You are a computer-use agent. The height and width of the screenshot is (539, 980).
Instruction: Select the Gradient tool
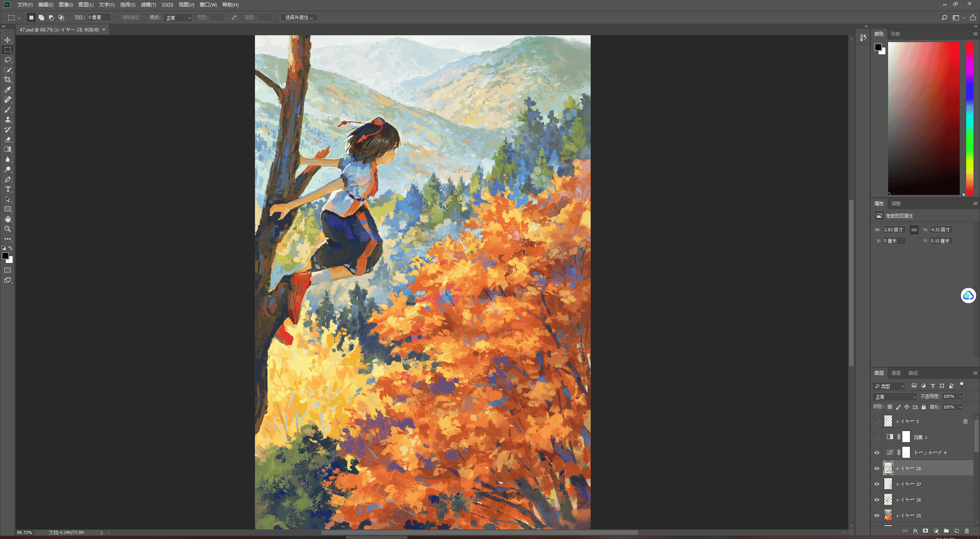[8, 149]
